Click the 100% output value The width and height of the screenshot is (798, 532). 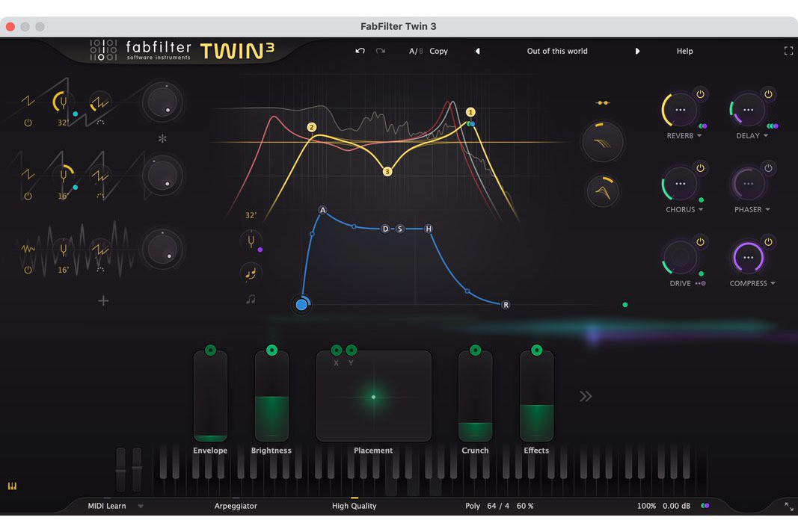pos(646,506)
